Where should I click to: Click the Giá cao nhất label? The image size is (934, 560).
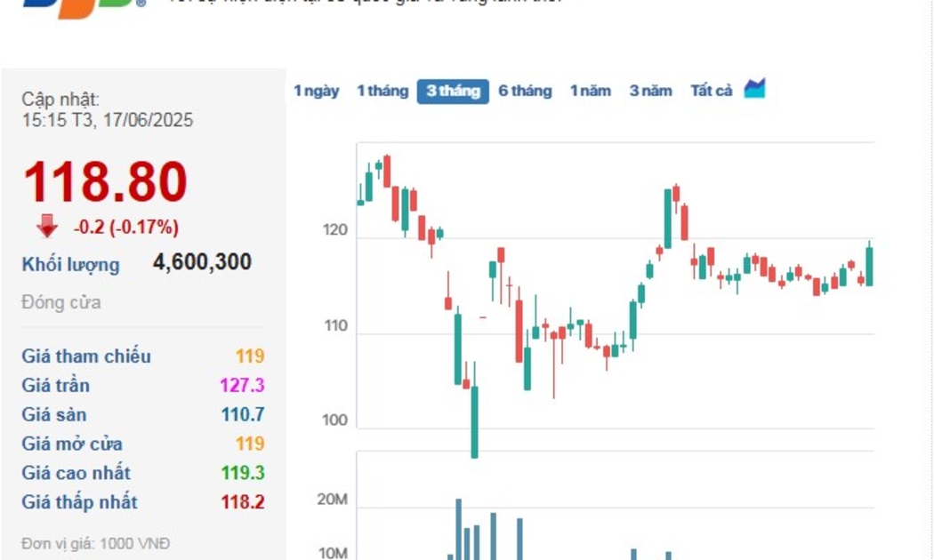pyautogui.click(x=76, y=473)
